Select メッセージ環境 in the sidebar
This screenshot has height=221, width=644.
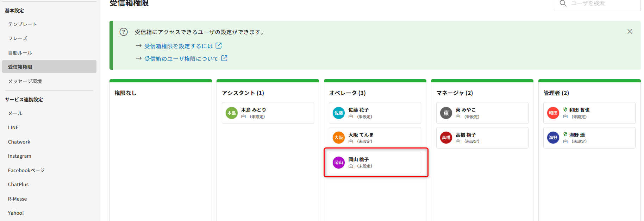coord(25,81)
